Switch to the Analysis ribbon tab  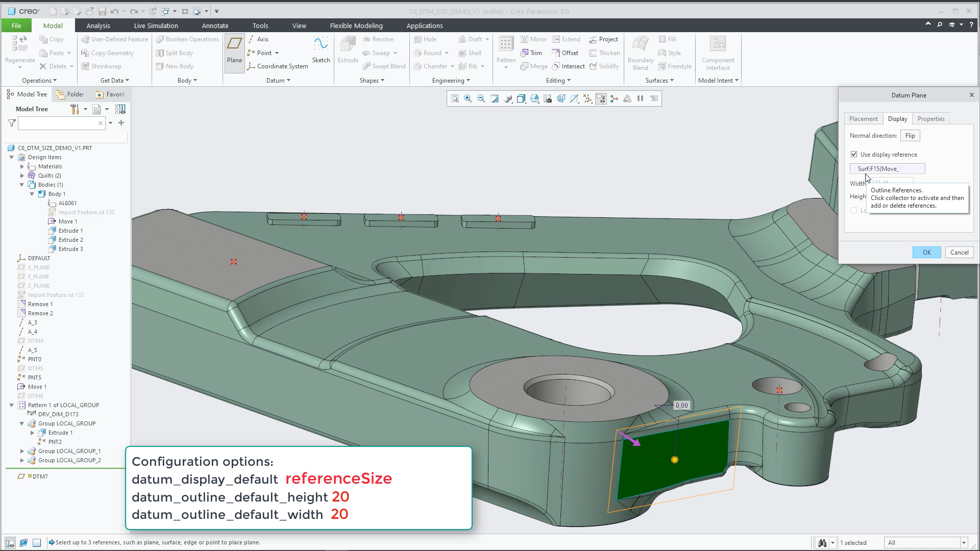click(98, 26)
